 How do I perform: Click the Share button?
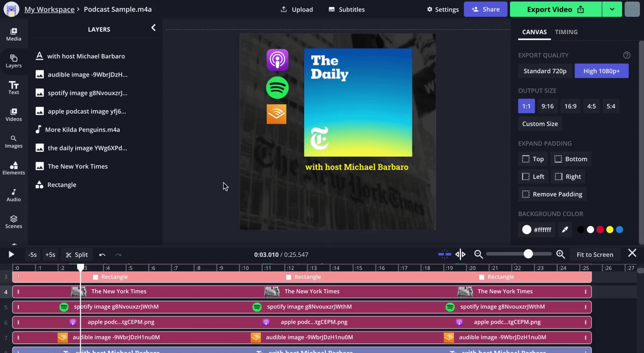click(485, 9)
